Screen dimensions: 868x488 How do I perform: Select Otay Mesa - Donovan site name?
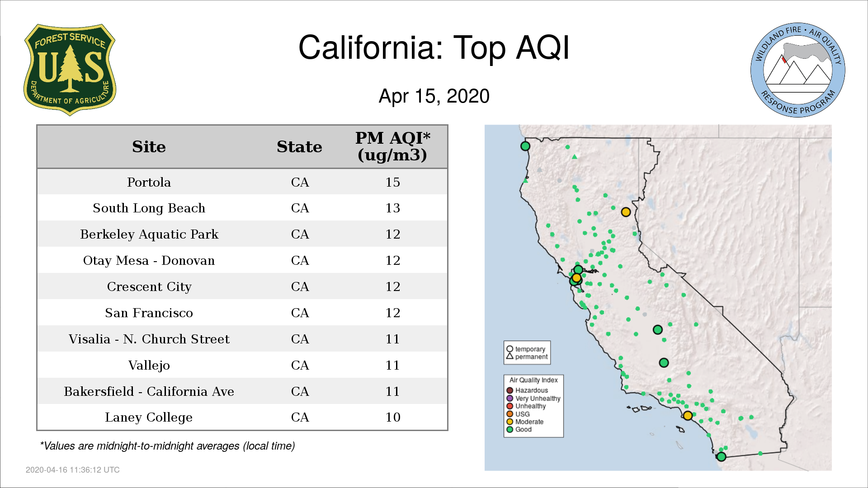pos(149,260)
